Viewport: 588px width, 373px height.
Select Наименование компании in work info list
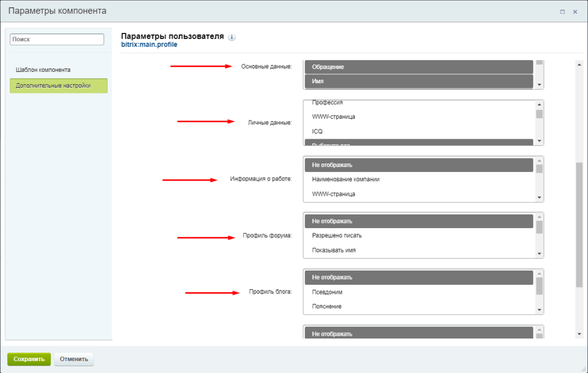(419, 179)
